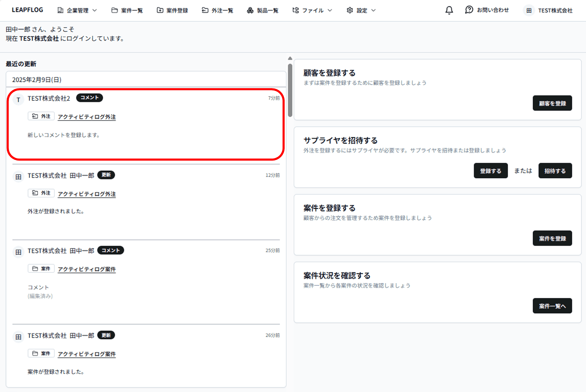
Task: Click the 更新 badge on 12分前 entry
Action: 106,175
